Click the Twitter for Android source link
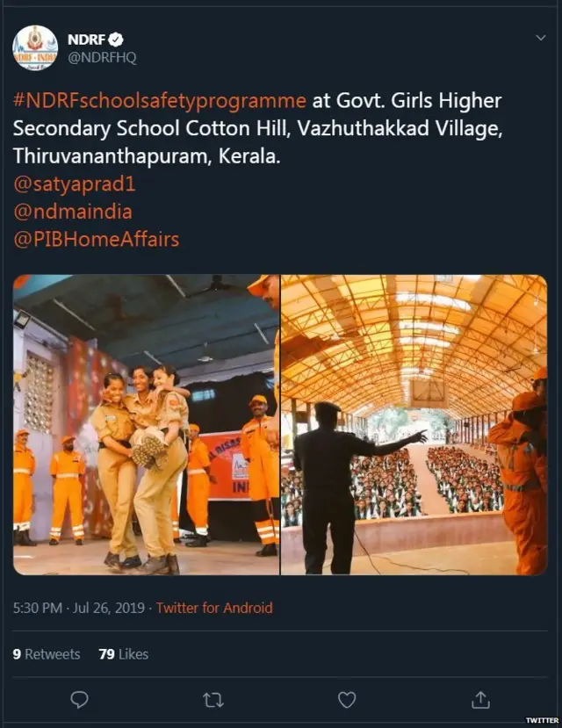Viewport: 562px width, 728px height. pyautogui.click(x=214, y=608)
